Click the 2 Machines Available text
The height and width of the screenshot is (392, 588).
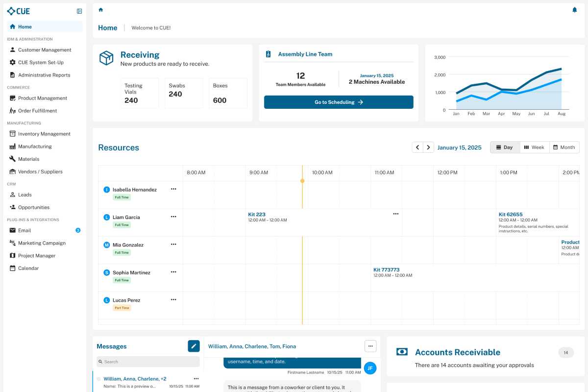(x=377, y=82)
